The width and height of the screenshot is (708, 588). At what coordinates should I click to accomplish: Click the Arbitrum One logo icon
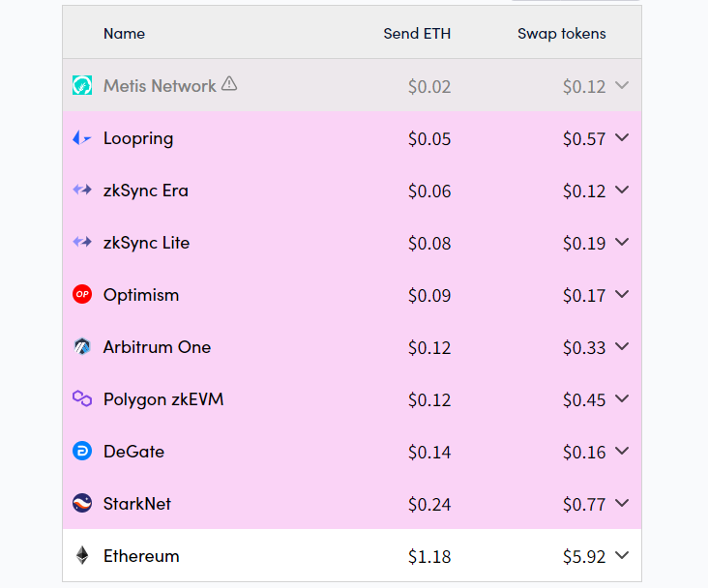[x=82, y=347]
